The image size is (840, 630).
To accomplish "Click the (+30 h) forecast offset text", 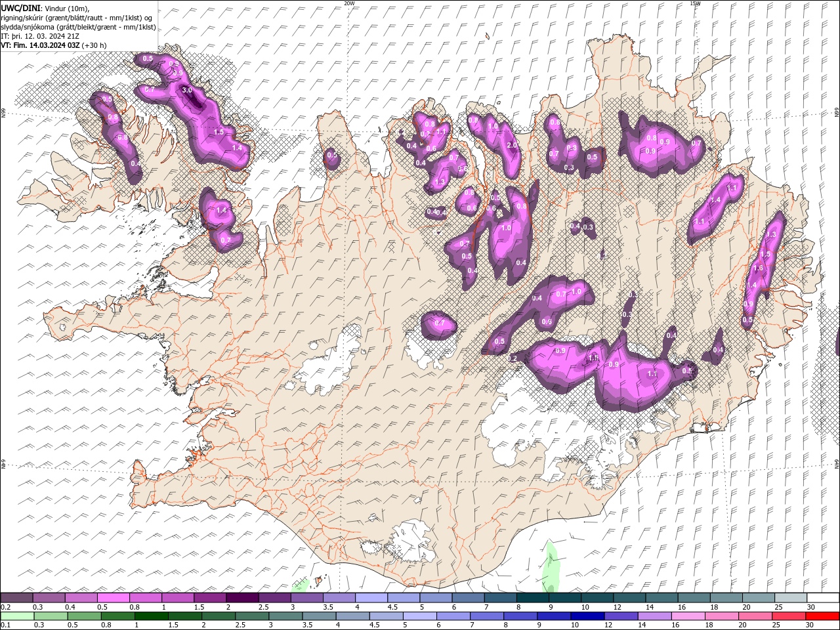I will point(94,45).
